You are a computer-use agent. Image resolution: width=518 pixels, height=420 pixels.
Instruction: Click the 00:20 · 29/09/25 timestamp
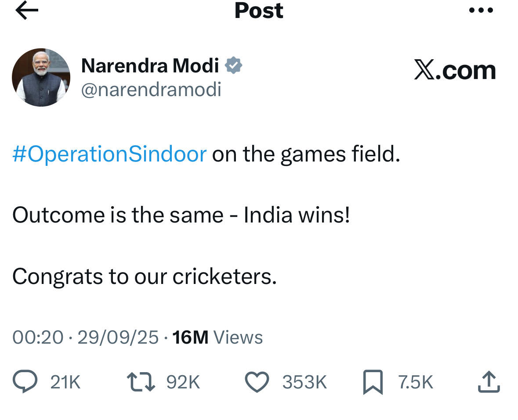point(85,337)
